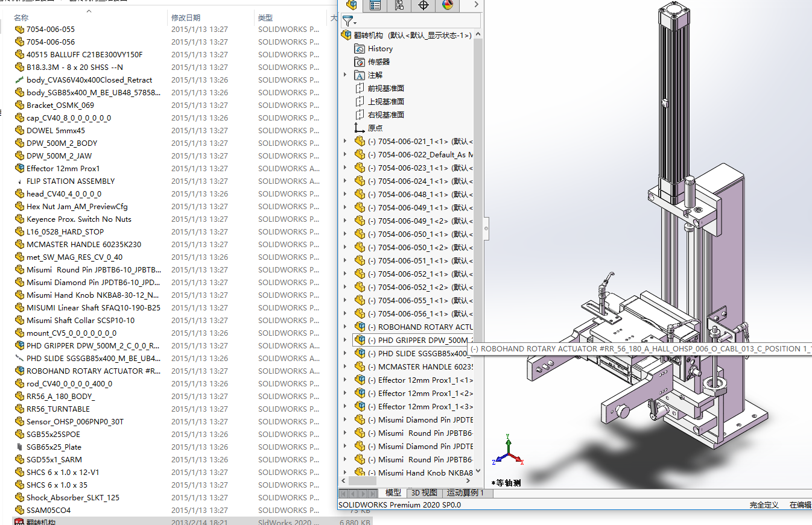Expand the Misumi Hand Knob NKBA8 component
The height and width of the screenshot is (525, 812).
pos(345,473)
